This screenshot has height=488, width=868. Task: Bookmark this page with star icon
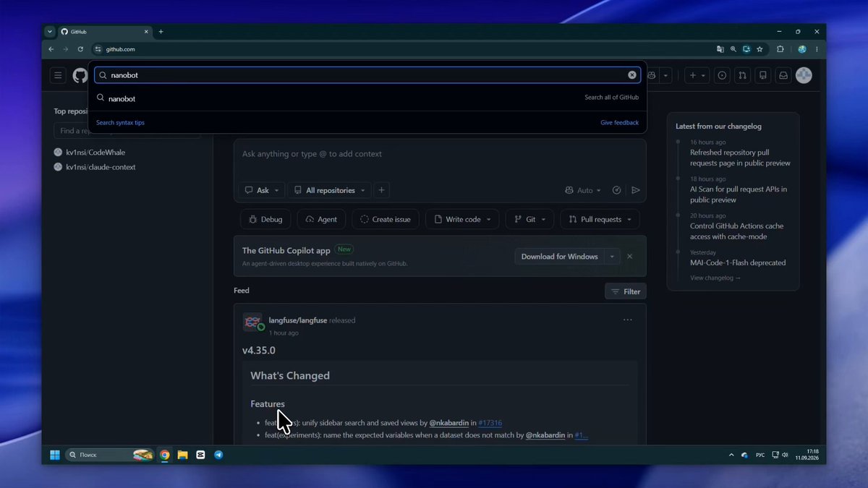point(759,49)
